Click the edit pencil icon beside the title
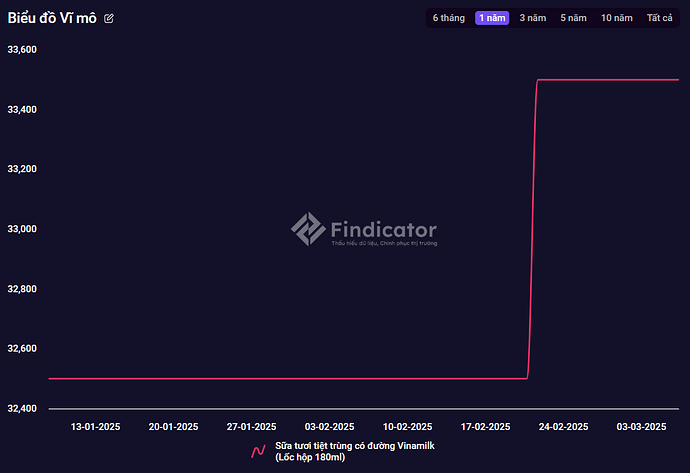Screen dimensions: 690x473 point(109,18)
